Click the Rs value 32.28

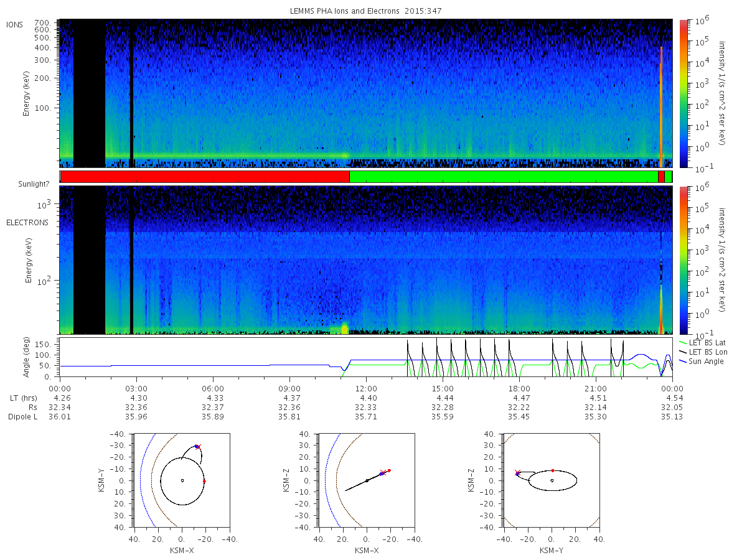pyautogui.click(x=443, y=407)
